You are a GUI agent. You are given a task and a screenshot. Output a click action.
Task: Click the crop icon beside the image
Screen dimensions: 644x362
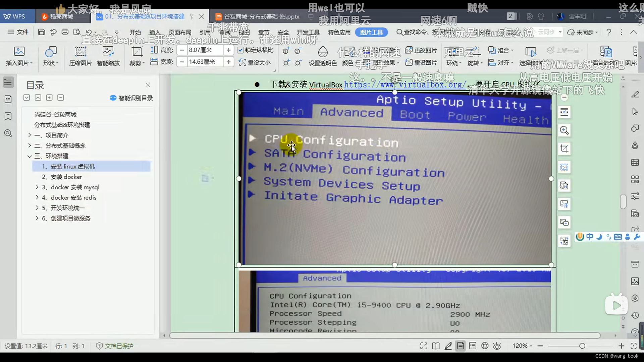[564, 149]
